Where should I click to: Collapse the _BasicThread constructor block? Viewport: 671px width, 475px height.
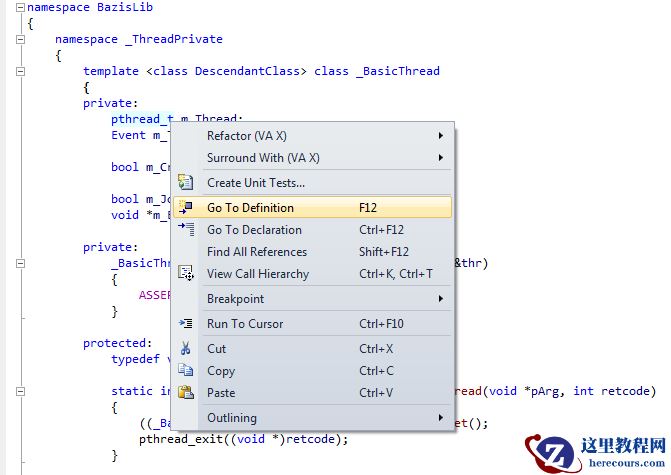(20, 263)
